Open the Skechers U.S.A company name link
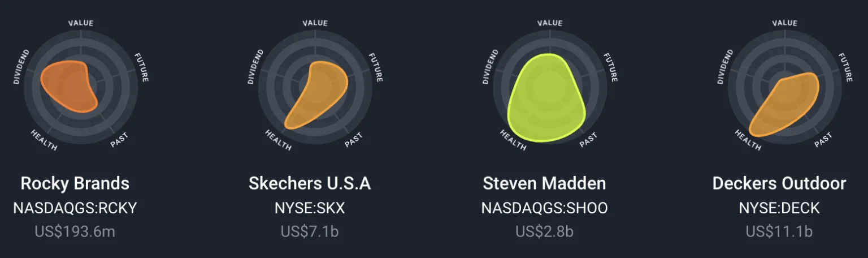Viewport: 868px width, 258px height. click(x=310, y=183)
